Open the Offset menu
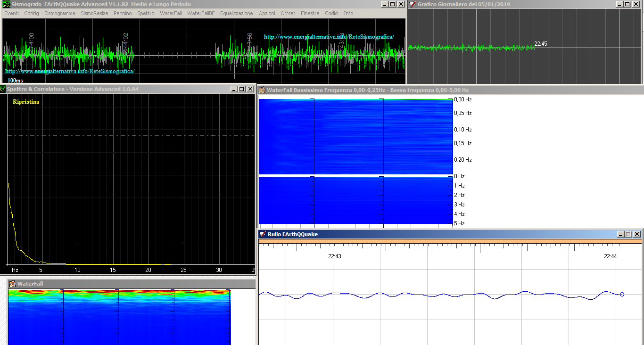The width and height of the screenshot is (644, 345). (x=288, y=13)
